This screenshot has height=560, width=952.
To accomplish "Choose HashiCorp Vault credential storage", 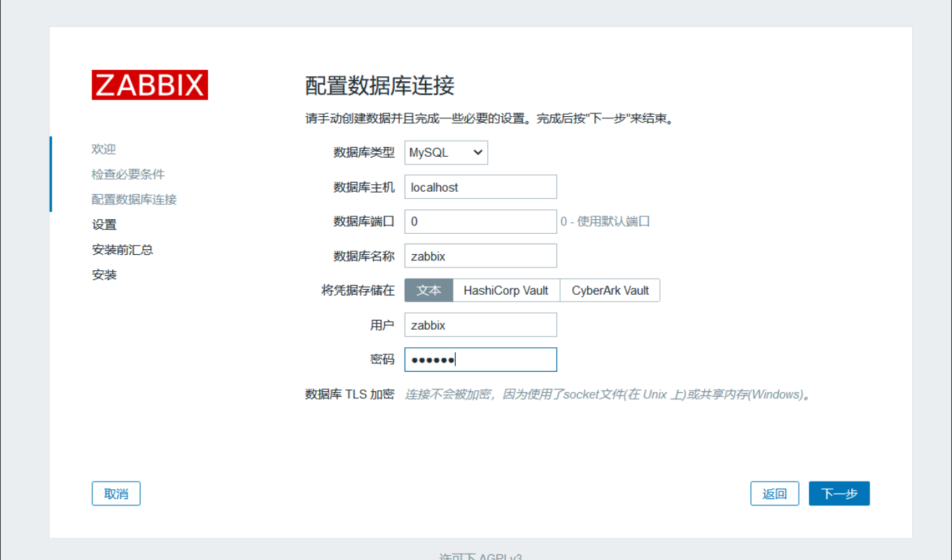I will [506, 290].
